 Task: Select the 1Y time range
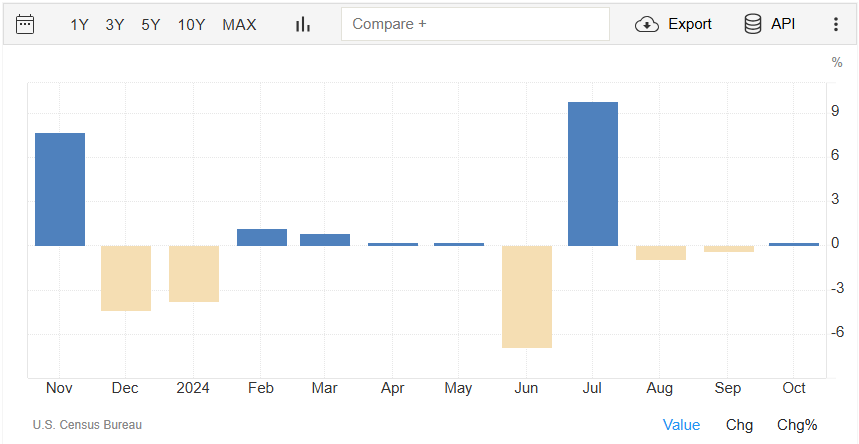tap(79, 24)
